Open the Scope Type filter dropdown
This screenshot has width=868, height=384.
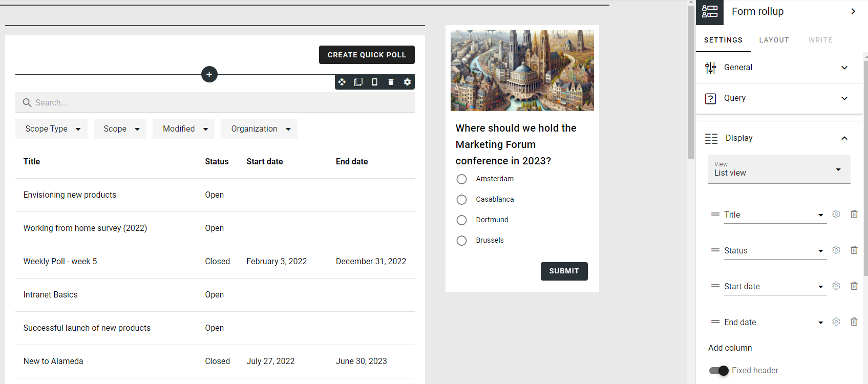click(51, 129)
